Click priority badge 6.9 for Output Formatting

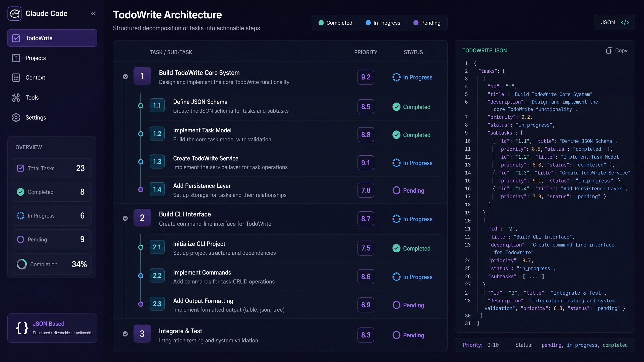click(366, 305)
